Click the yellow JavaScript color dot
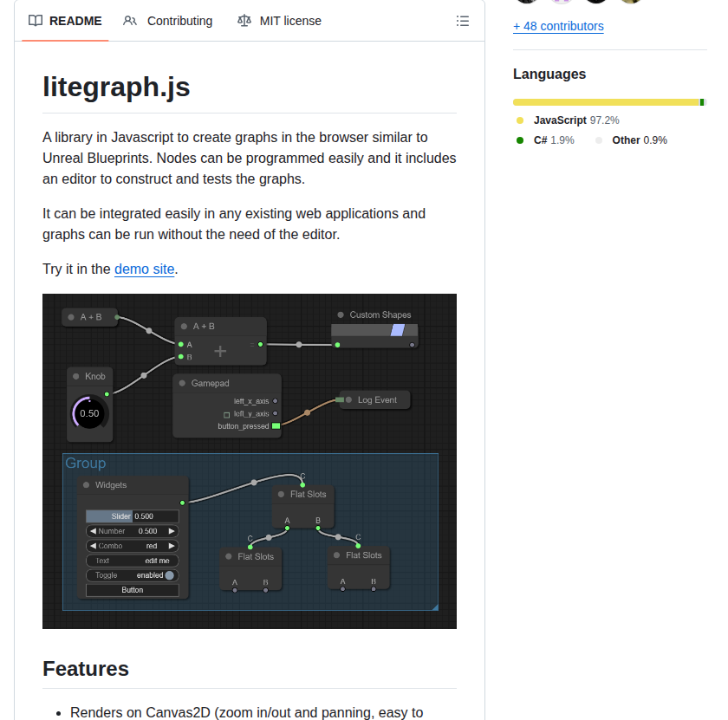 [520, 120]
